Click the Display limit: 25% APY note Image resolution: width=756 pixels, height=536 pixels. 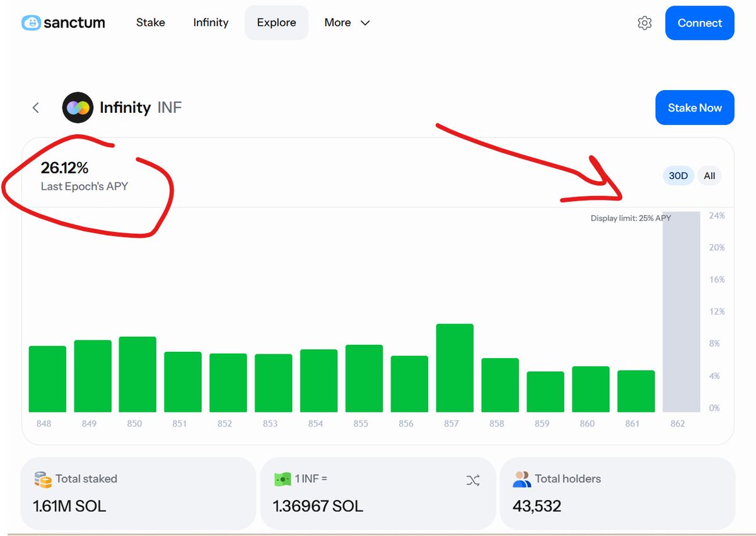631,218
